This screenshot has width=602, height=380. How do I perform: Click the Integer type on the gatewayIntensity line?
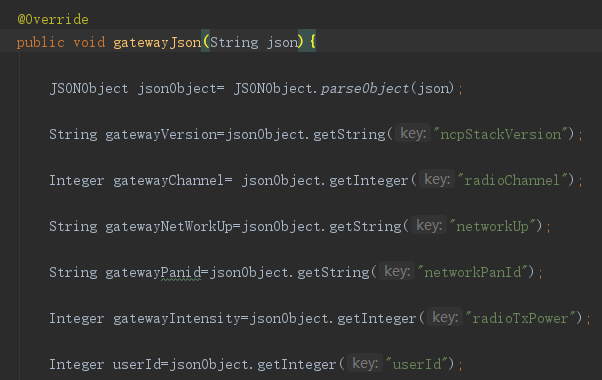(76, 319)
